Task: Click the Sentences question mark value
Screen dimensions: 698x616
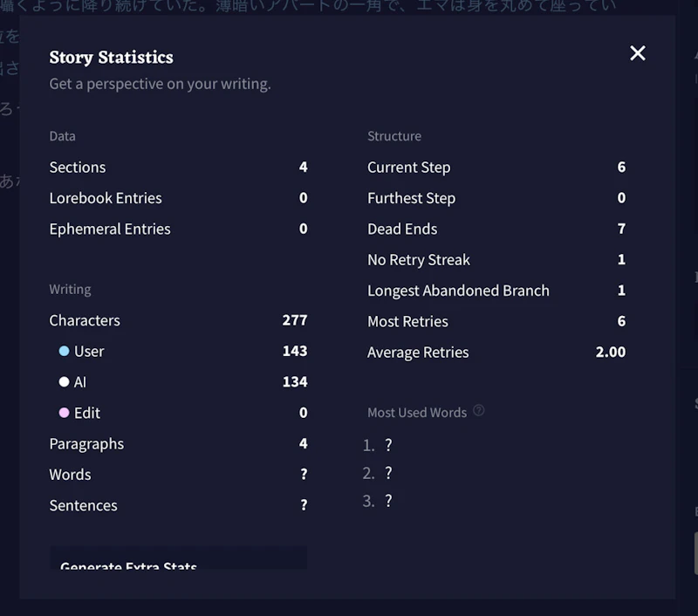Action: [304, 505]
